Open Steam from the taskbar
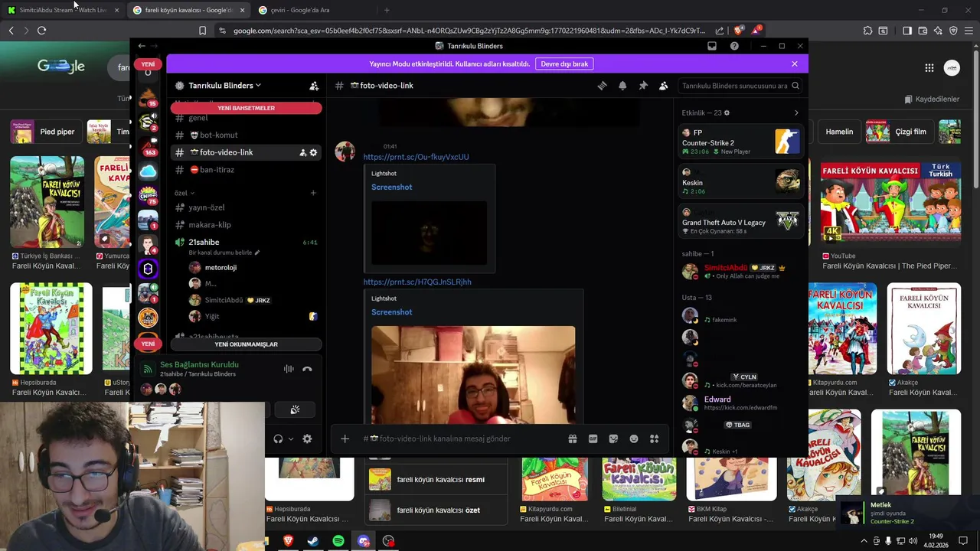Image resolution: width=980 pixels, height=551 pixels. pyautogui.click(x=313, y=541)
